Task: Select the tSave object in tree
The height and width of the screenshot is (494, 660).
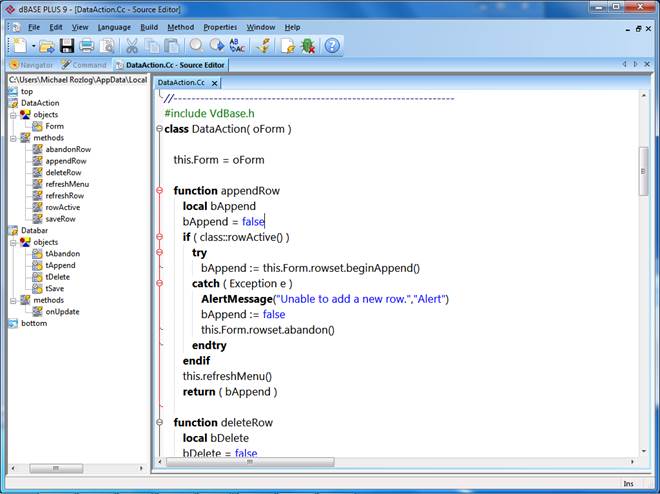Action: [56, 288]
